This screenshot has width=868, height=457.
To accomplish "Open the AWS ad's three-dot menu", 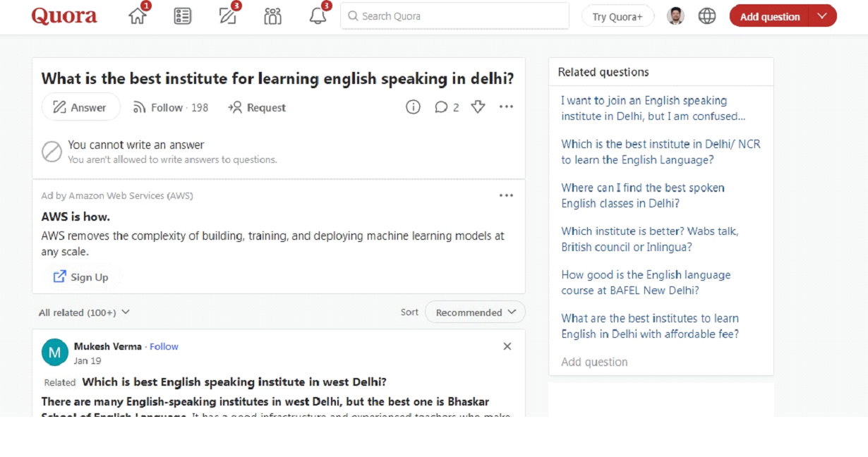I will coord(506,195).
